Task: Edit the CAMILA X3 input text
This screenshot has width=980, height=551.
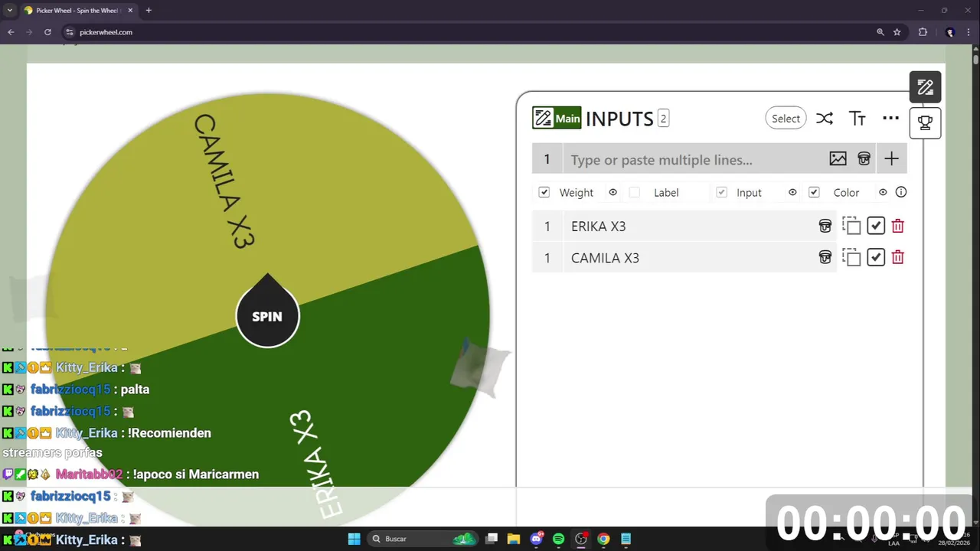Action: (687, 258)
